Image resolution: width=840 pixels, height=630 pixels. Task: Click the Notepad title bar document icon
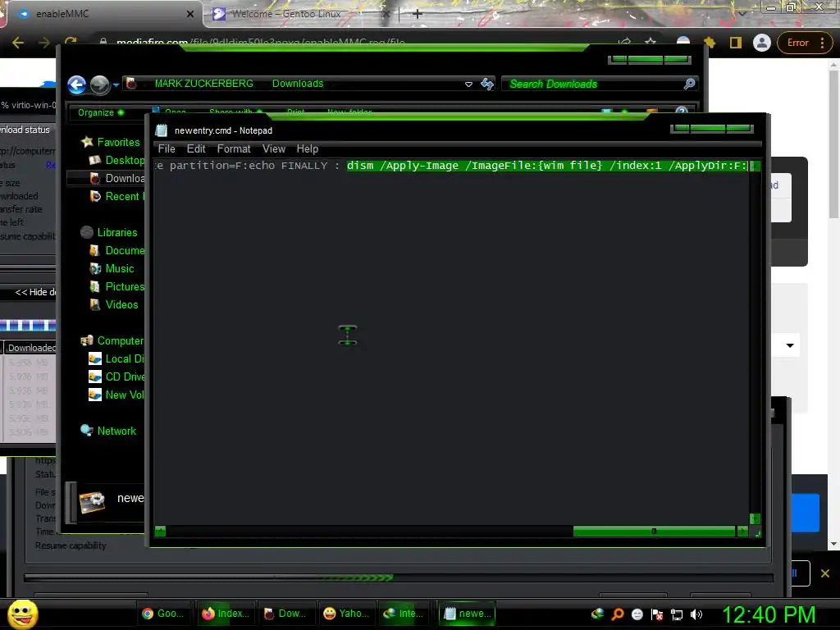(162, 130)
